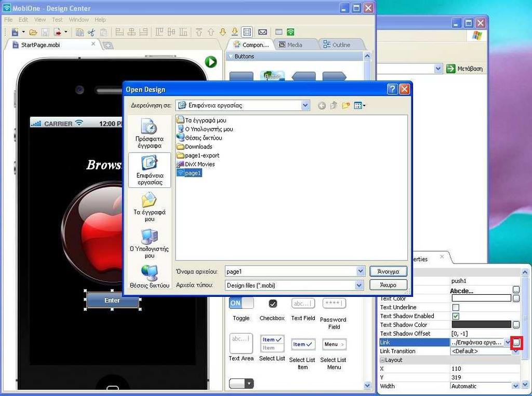Image resolution: width=532 pixels, height=396 pixels.
Task: Open the 'Αρχεία τύπου' file type dropdown
Action: pos(359,285)
